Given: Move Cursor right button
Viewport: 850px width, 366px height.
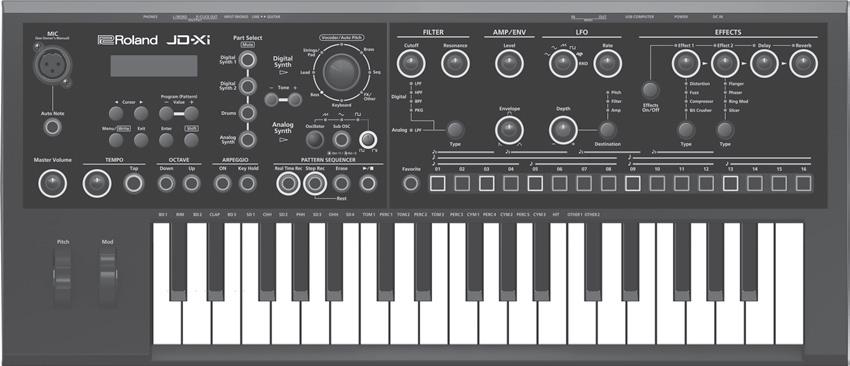Looking at the screenshot, I should pos(141,113).
